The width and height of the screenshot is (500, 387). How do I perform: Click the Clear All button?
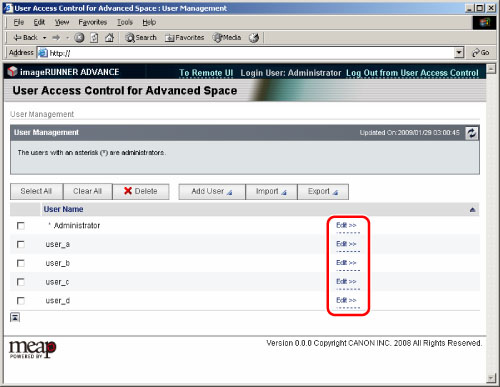click(87, 192)
